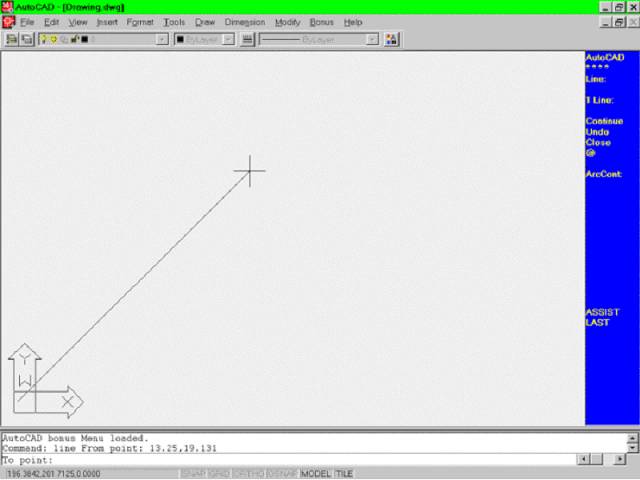Choose Continue in the screen menu
This screenshot has height=480, width=640.
(604, 121)
